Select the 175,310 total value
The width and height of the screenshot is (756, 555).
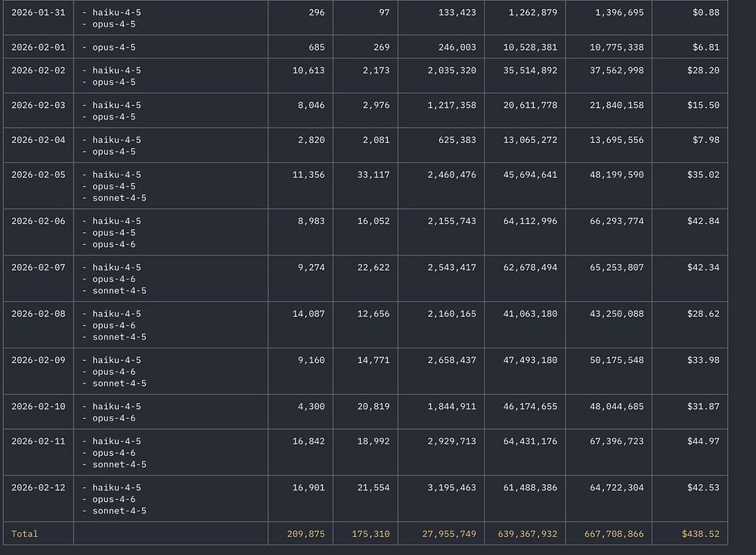click(370, 534)
